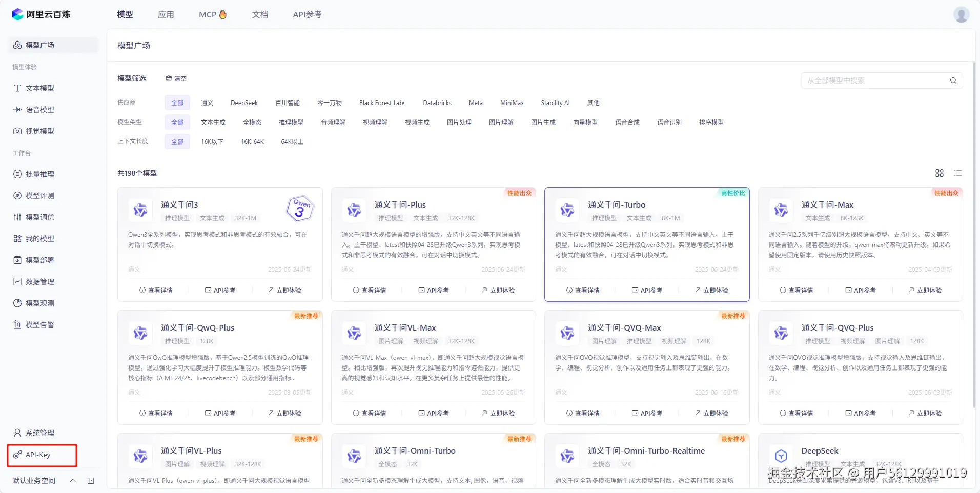Click the 模型调优 sliders icon

tap(17, 217)
